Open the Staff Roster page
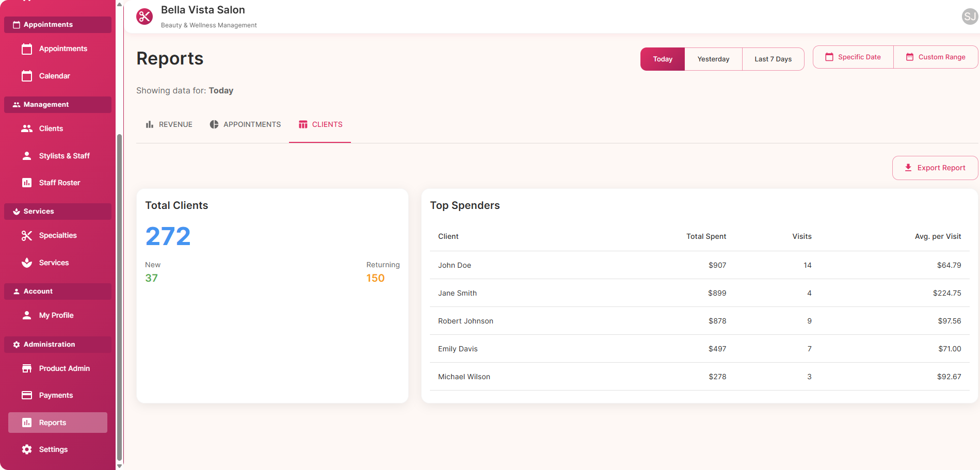Screen dimensions: 980x470 point(59,183)
